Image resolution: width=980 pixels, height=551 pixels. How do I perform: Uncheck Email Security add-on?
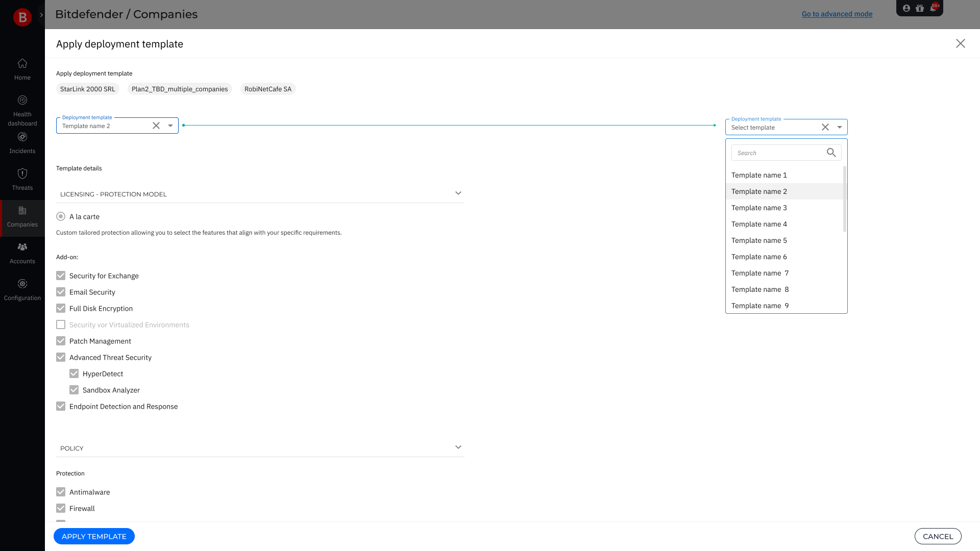click(x=61, y=292)
